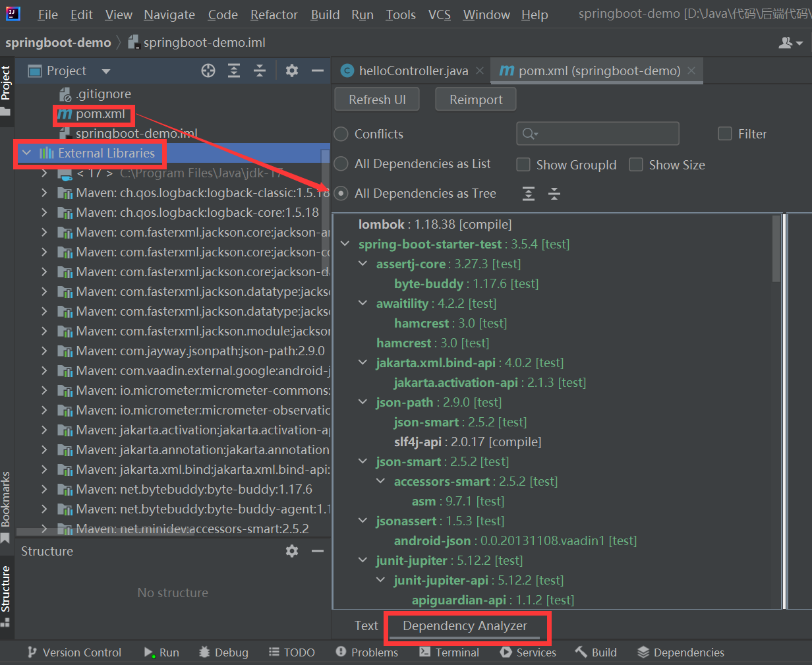Select lombok dependency row
Viewport: 812px width, 665px height.
pyautogui.click(x=434, y=225)
